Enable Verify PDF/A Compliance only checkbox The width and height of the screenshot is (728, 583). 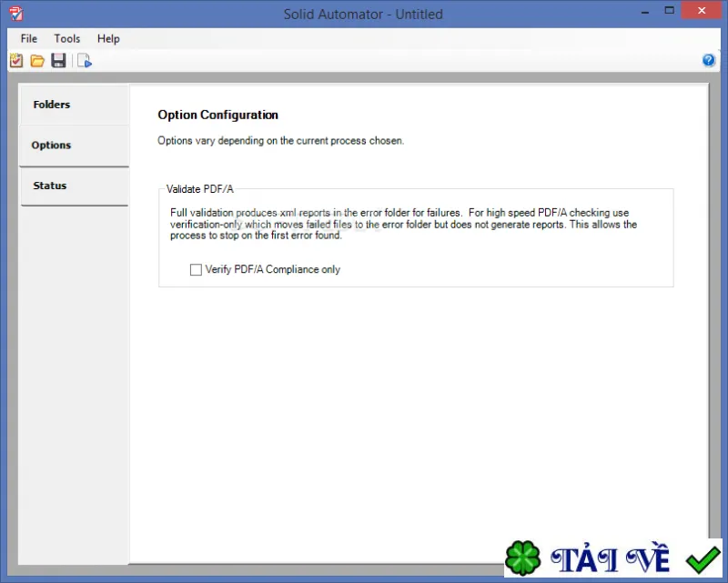196,270
